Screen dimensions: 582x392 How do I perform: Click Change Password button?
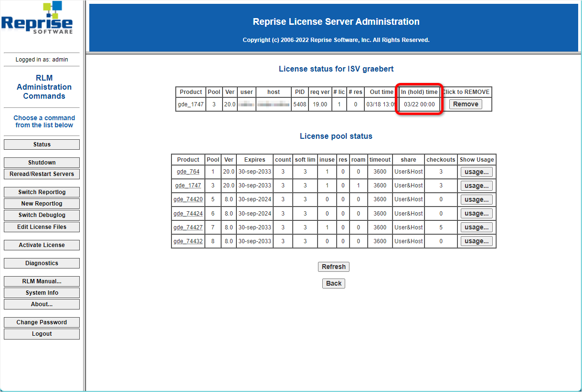tap(42, 322)
